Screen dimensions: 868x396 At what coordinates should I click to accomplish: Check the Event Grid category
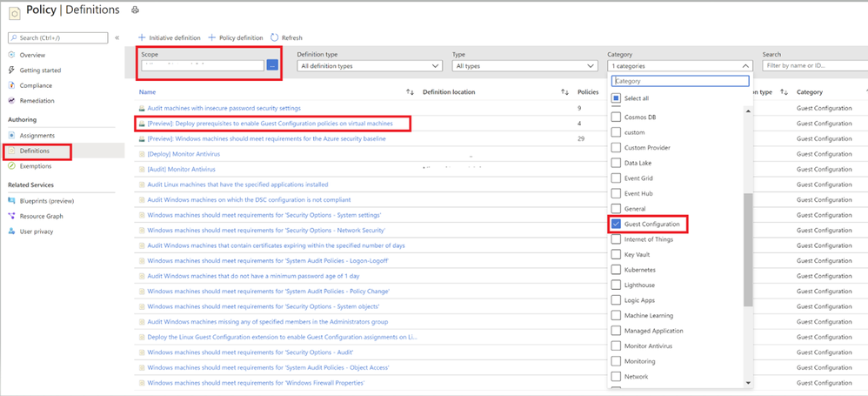[616, 178]
